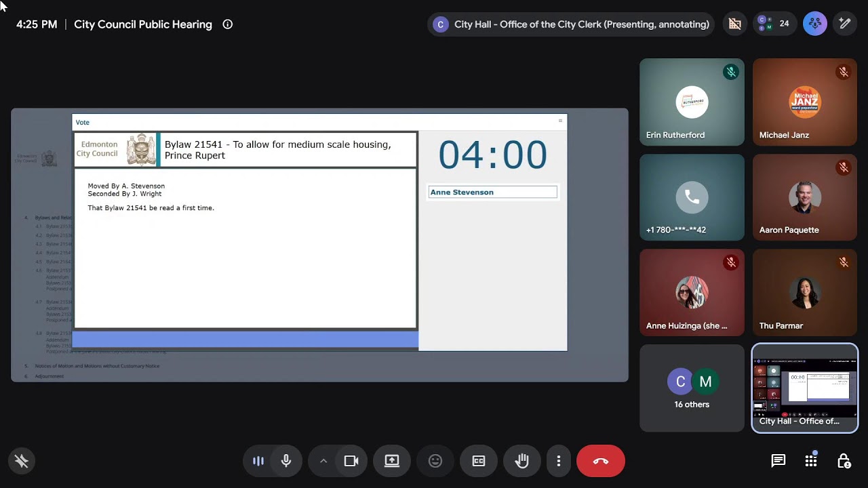Click 'Moved By A. Stevenson' text
This screenshot has height=488, width=868.
coord(126,186)
